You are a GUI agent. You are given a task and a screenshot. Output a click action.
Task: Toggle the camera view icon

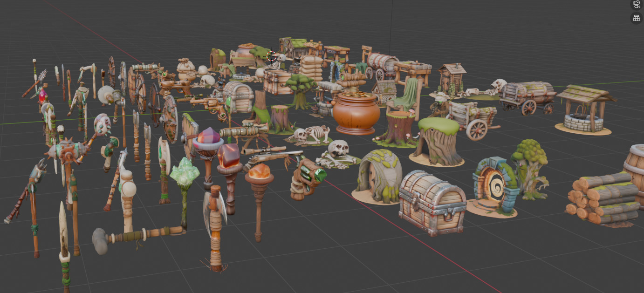(x=636, y=5)
